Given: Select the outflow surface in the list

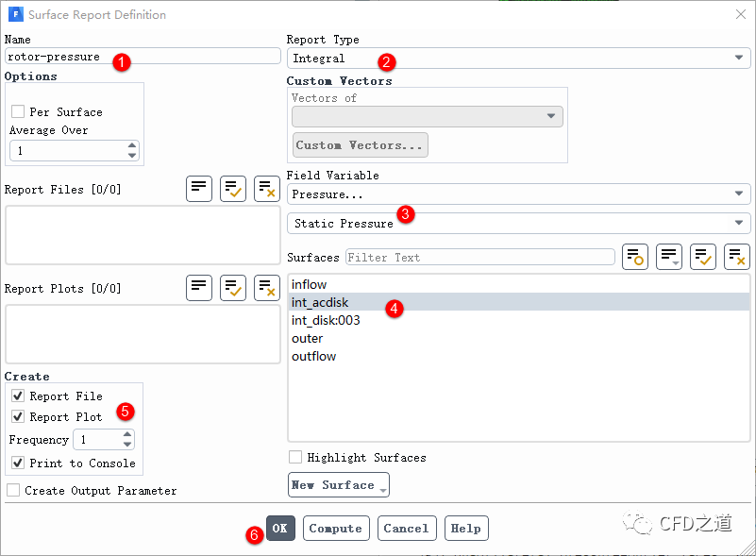Looking at the screenshot, I should pos(314,356).
